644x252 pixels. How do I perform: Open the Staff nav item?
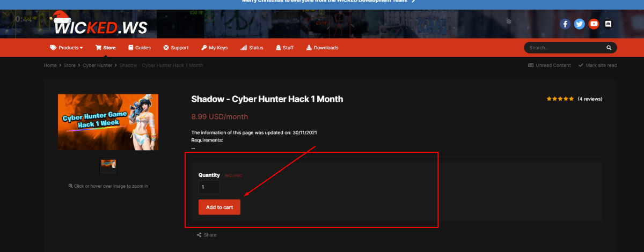point(284,48)
